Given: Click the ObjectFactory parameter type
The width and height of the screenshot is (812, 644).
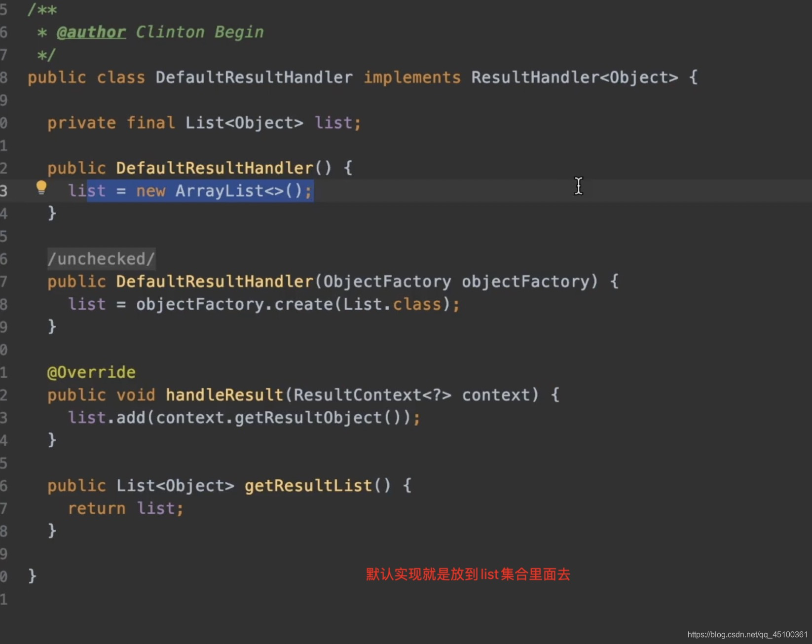Looking at the screenshot, I should 387,282.
